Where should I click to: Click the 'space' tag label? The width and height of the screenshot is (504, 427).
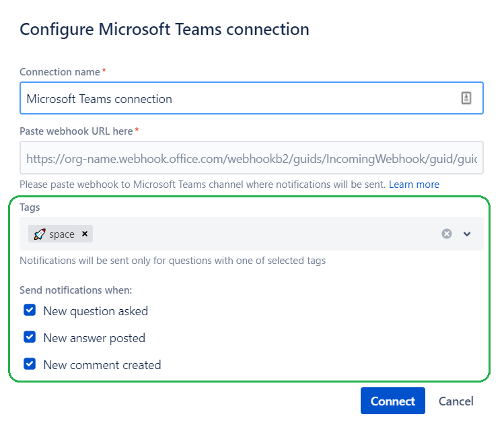click(62, 234)
